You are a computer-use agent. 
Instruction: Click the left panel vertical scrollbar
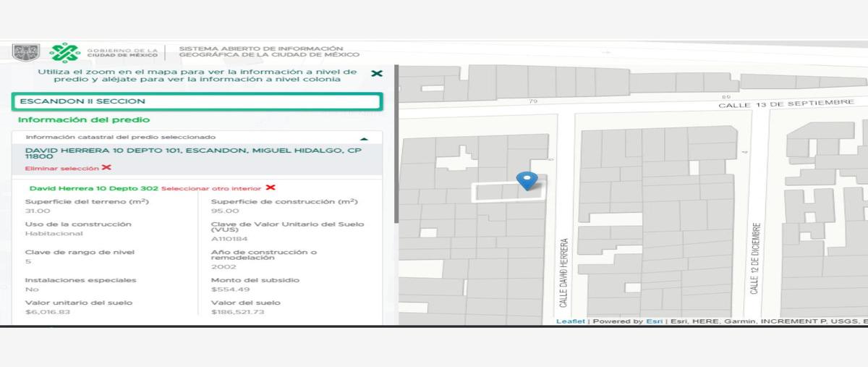tap(396, 145)
